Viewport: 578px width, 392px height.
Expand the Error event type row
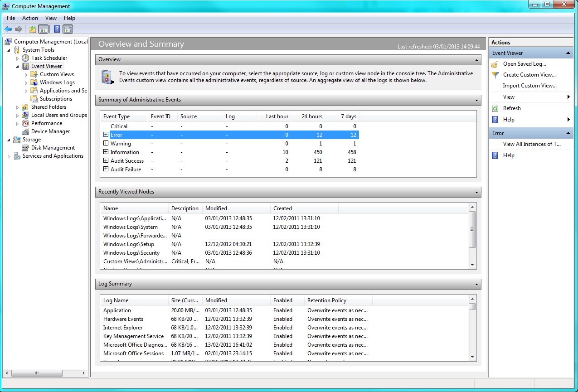(x=106, y=135)
